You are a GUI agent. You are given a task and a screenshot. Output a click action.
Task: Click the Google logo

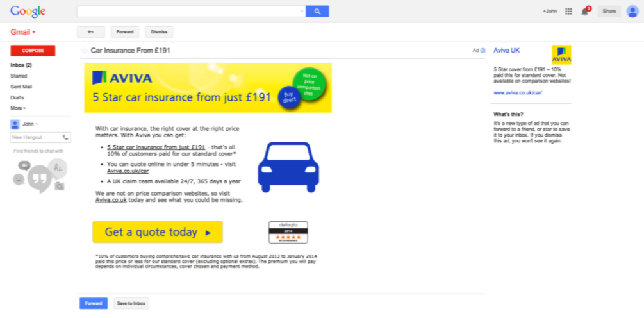point(28,11)
